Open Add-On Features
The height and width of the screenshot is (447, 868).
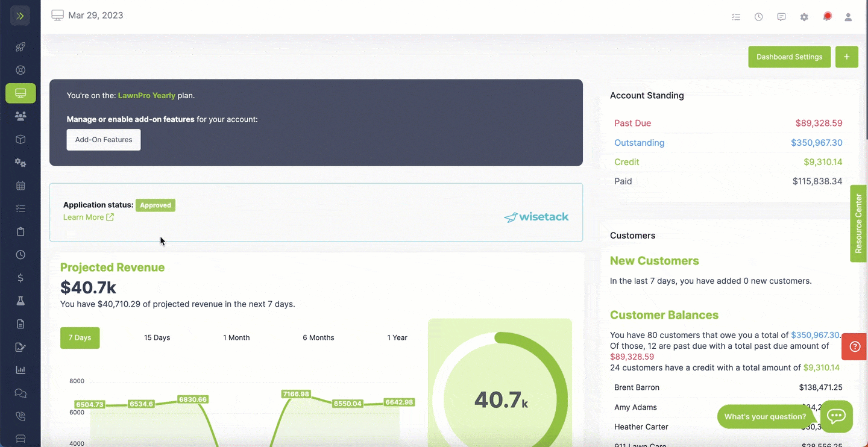tap(104, 140)
